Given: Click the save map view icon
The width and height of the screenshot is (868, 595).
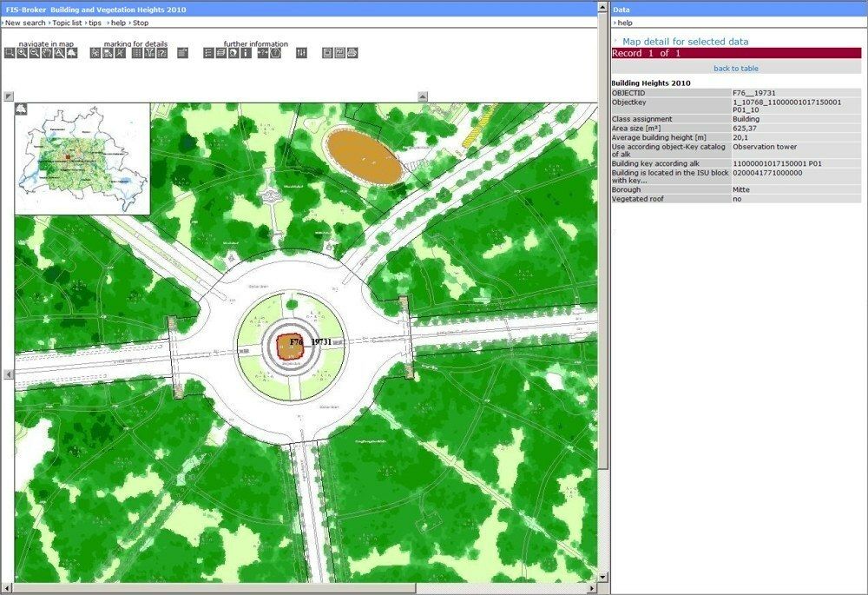Looking at the screenshot, I should [327, 53].
